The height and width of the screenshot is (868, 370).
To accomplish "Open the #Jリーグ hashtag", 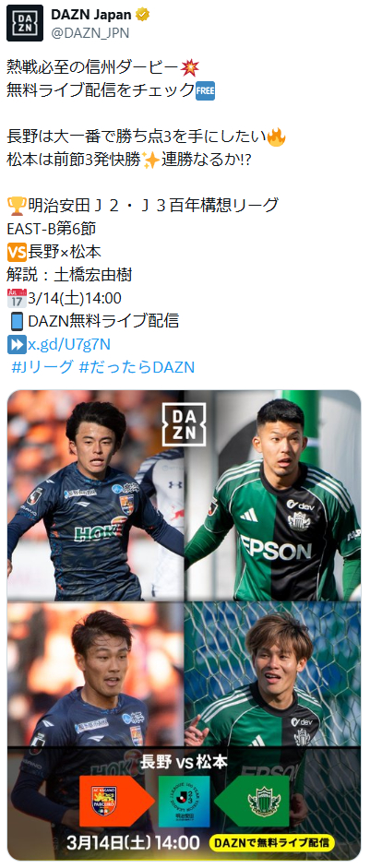I will tap(42, 367).
